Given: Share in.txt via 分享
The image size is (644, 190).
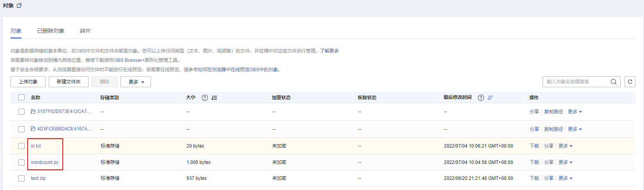Looking at the screenshot, I should 549,146.
